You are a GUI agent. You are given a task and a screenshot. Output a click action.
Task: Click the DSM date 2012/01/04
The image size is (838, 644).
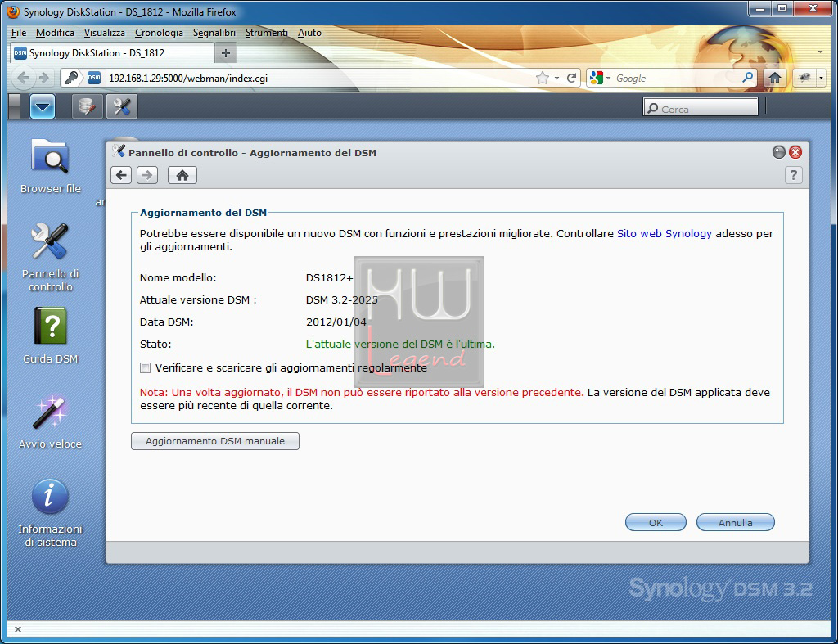336,322
